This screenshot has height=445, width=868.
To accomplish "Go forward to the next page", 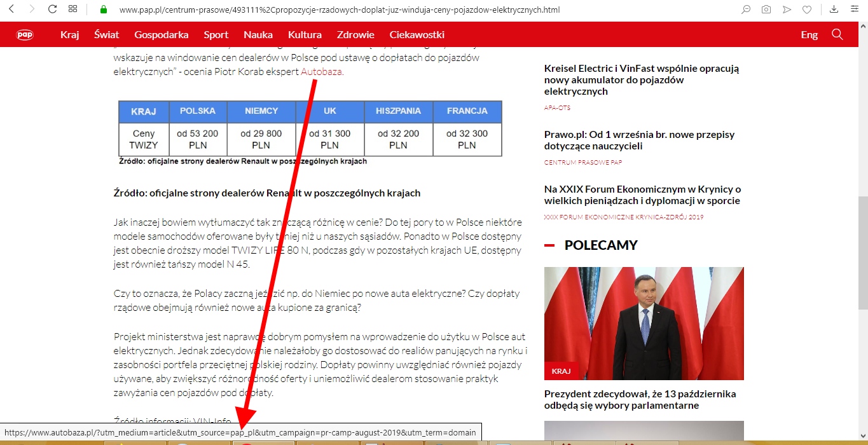I will point(32,10).
